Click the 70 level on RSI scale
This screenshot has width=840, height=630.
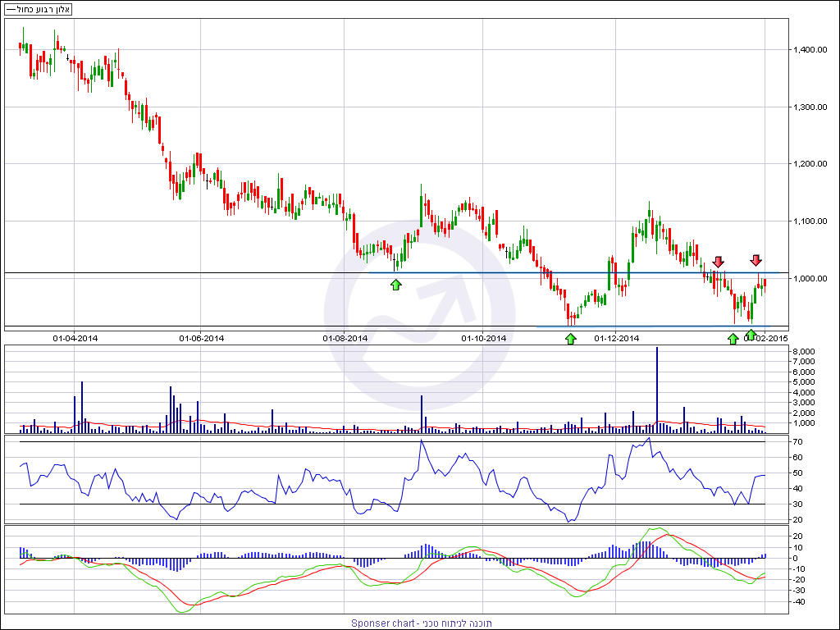click(x=798, y=442)
